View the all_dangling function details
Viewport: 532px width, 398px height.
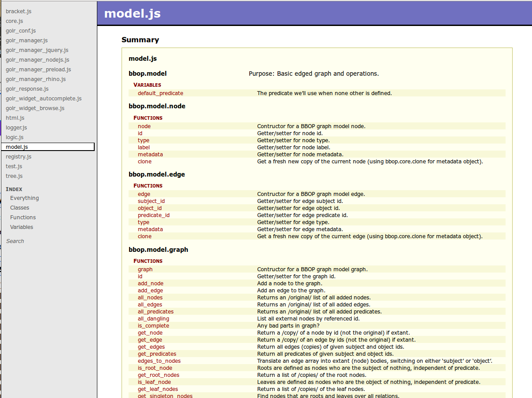click(x=153, y=319)
